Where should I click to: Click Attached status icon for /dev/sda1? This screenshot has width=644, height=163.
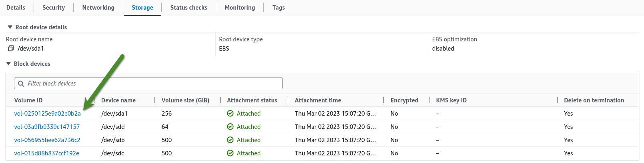coord(230,114)
